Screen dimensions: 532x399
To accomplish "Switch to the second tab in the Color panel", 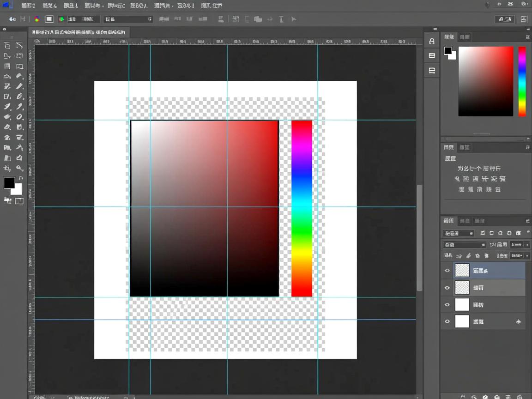I will tap(465, 37).
